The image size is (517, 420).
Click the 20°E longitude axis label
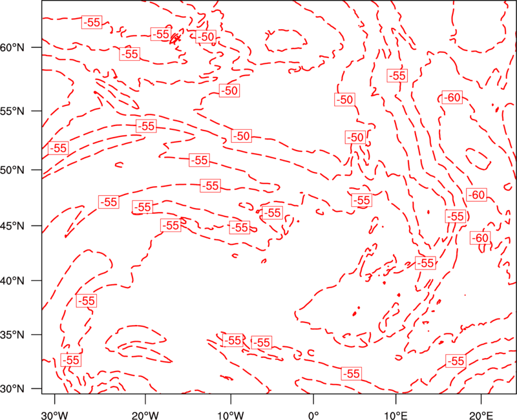(x=481, y=415)
